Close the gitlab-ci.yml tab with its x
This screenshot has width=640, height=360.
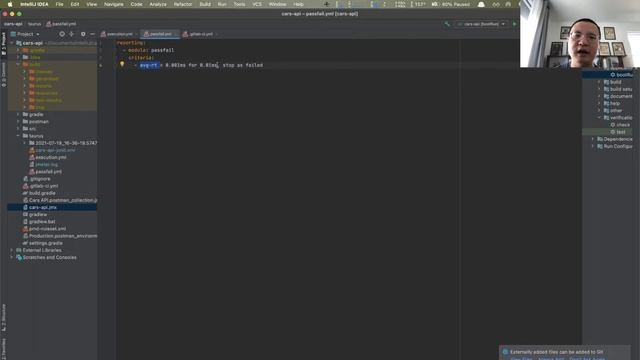pos(217,34)
